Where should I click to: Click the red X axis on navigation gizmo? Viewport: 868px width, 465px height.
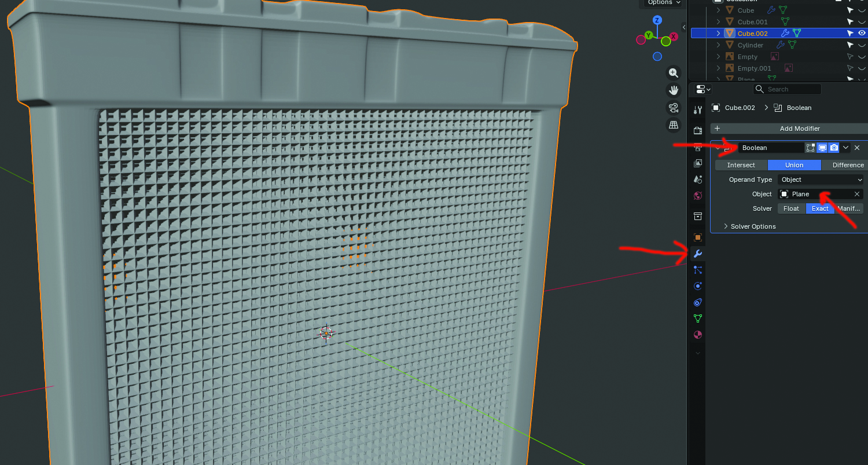(673, 36)
